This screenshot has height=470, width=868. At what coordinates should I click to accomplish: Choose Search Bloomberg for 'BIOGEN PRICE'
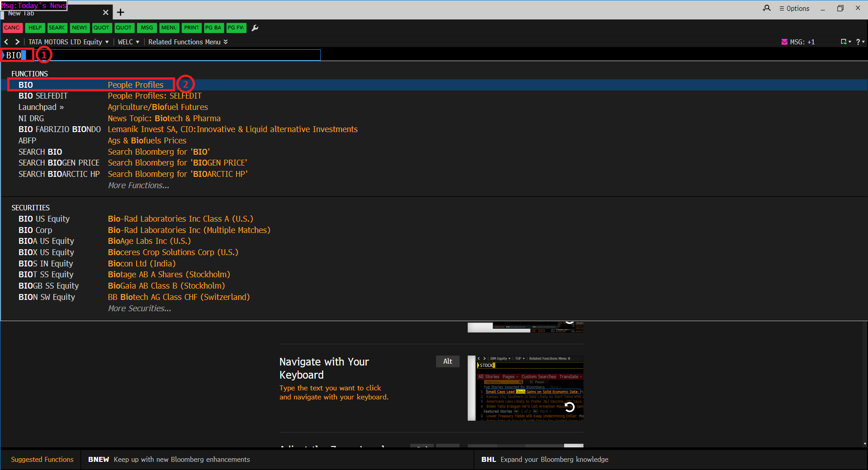pos(434,163)
